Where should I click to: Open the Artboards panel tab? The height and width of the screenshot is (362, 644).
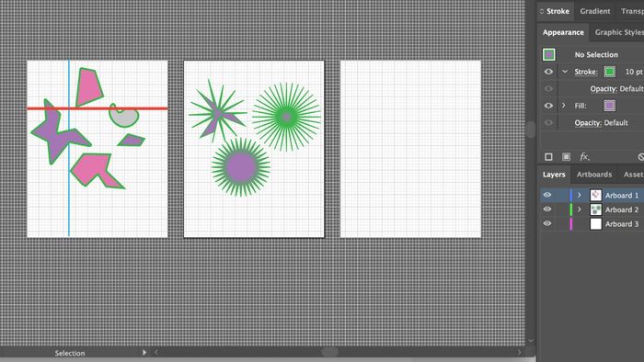point(594,175)
